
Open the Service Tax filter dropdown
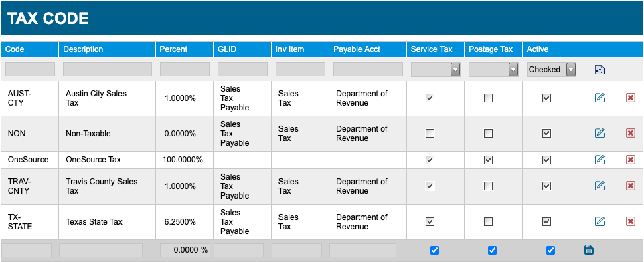click(x=435, y=70)
